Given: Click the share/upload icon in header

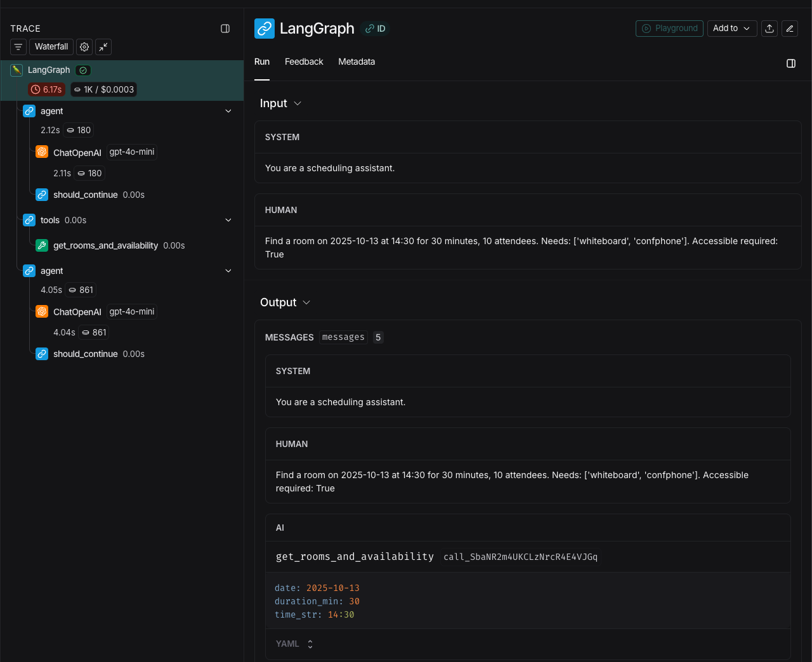Looking at the screenshot, I should (x=769, y=29).
